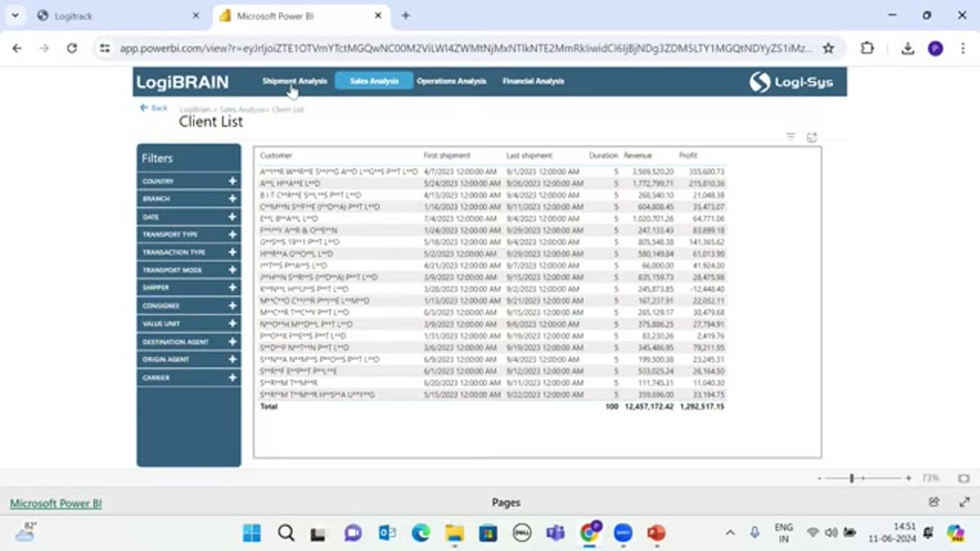Open the Windows Start menu
The height and width of the screenshot is (551, 980).
252,533
